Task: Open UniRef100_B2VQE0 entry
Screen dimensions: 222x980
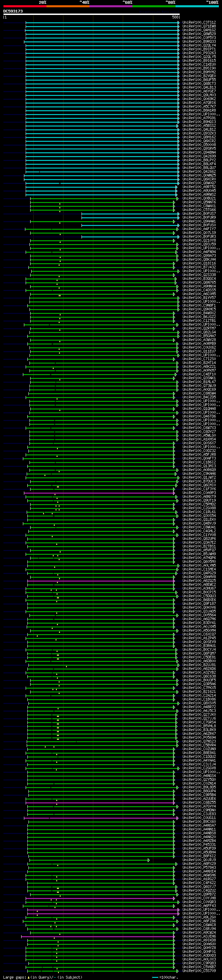Action: pyautogui.click(x=199, y=76)
